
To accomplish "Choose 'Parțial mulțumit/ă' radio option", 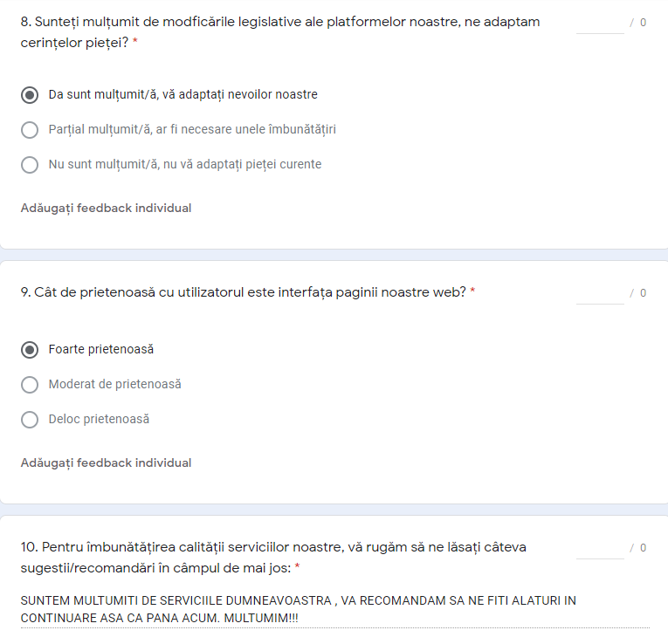I will coord(30,130).
